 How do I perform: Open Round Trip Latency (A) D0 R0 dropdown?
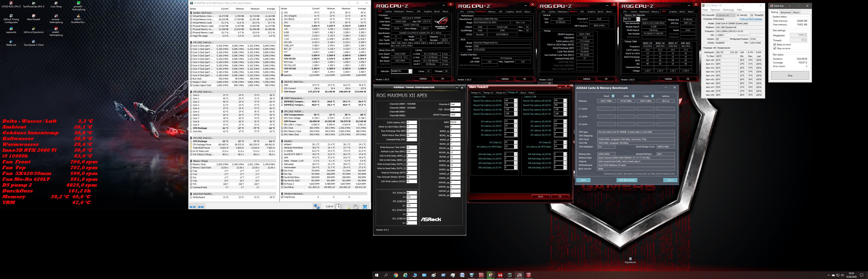511,101
